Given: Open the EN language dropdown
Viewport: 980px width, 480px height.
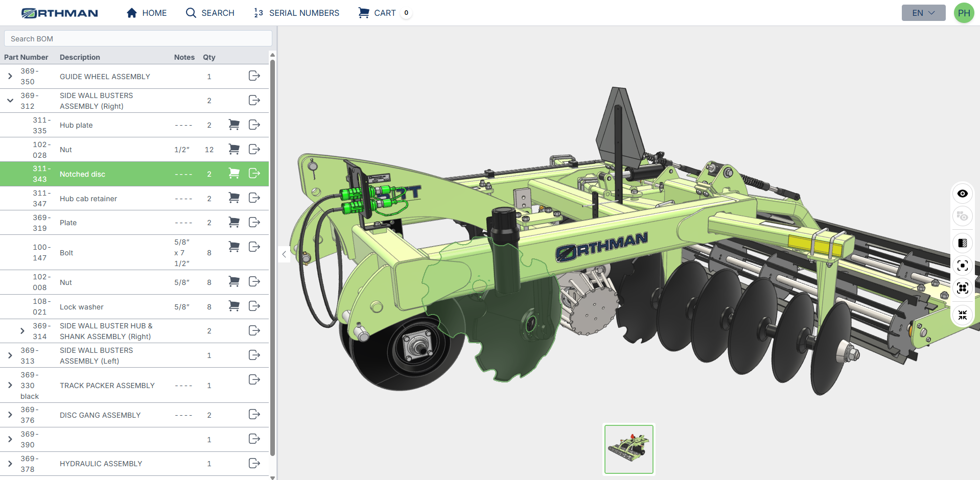Looking at the screenshot, I should pos(923,13).
